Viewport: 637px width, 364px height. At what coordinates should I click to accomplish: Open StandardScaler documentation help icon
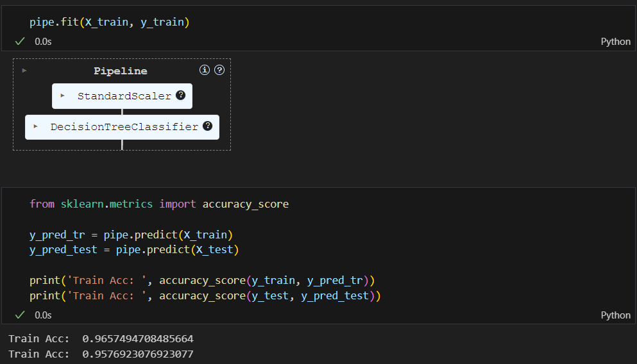[181, 95]
